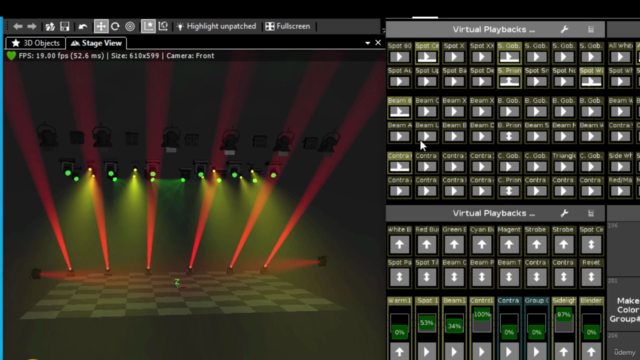Screen dimensions: 640x360
Task: Toggle the Spot Pa button
Action: pos(400,277)
